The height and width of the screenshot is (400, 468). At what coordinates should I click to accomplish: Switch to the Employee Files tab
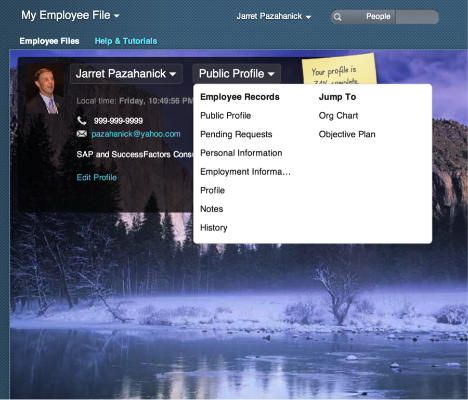tap(49, 41)
